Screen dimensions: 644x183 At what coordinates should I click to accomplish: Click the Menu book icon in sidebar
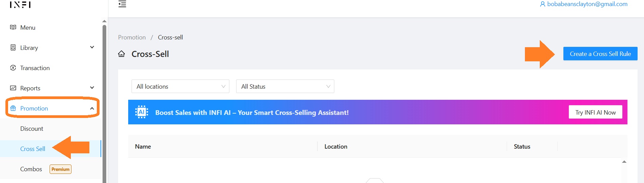(x=13, y=27)
